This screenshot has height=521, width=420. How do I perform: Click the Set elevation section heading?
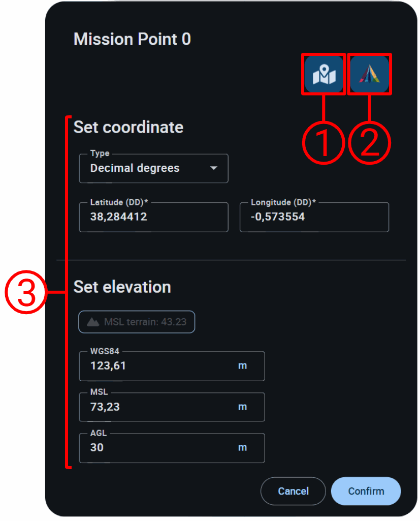point(122,287)
